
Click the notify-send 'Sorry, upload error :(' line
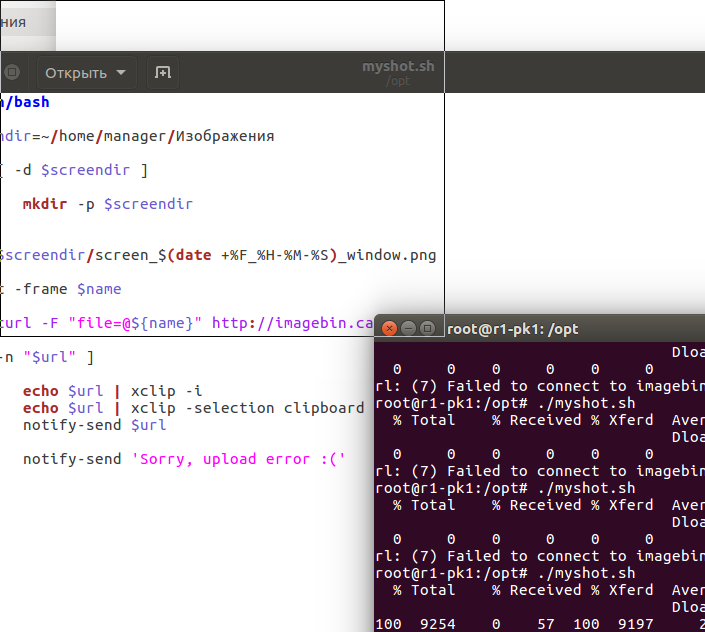click(184, 459)
